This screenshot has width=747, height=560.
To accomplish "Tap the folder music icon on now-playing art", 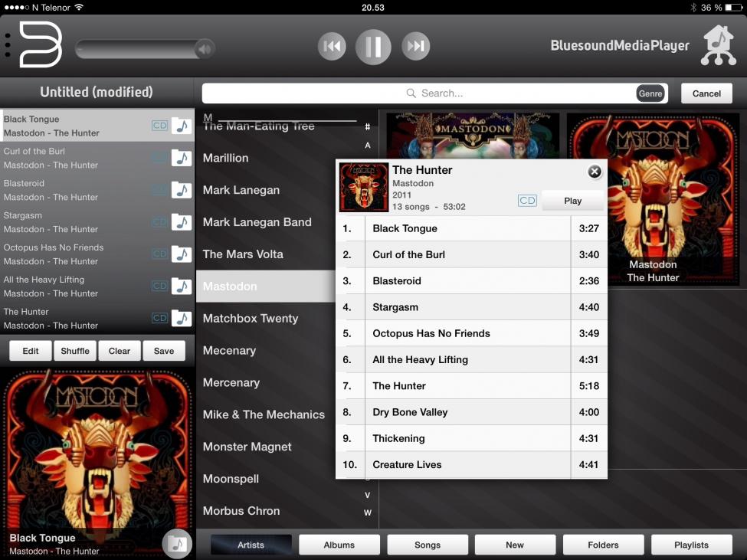I will (x=177, y=543).
